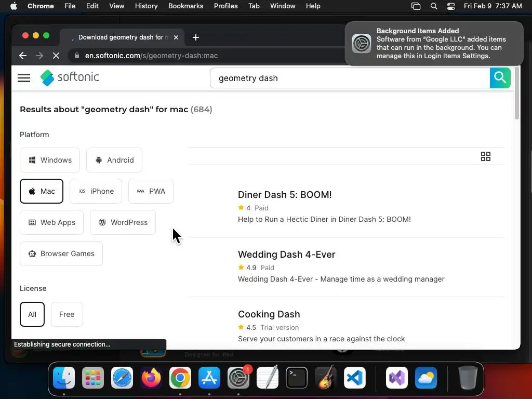The image size is (532, 399).
Task: Open the View menu
Action: point(116,6)
